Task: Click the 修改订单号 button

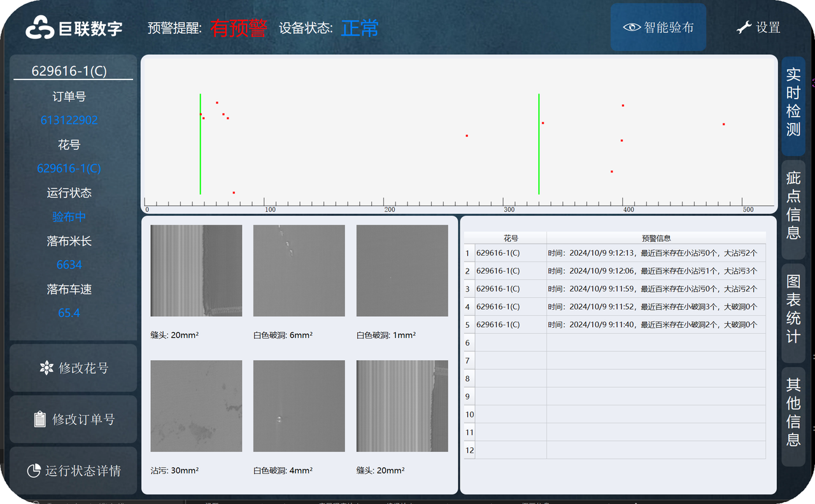Action: tap(73, 419)
